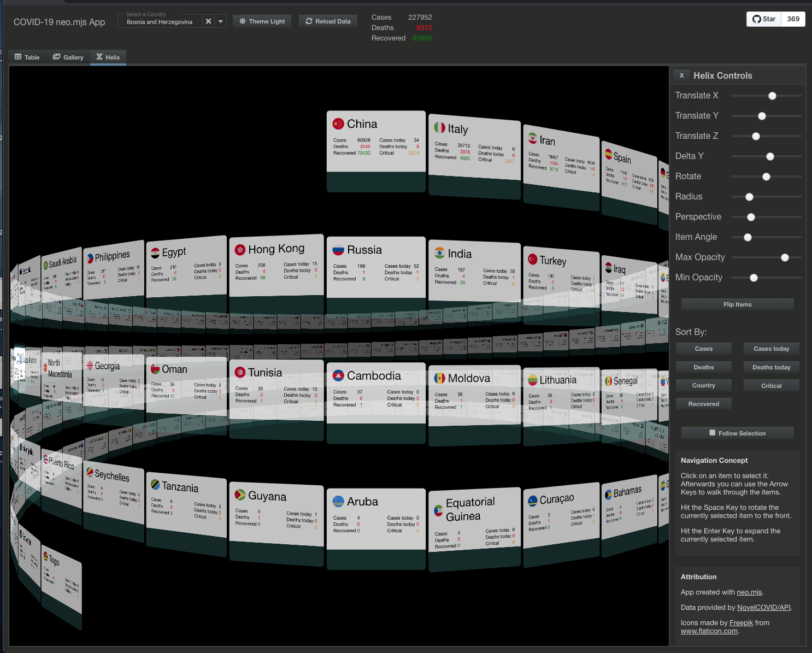Adjust the Translate Z slider

click(x=766, y=136)
